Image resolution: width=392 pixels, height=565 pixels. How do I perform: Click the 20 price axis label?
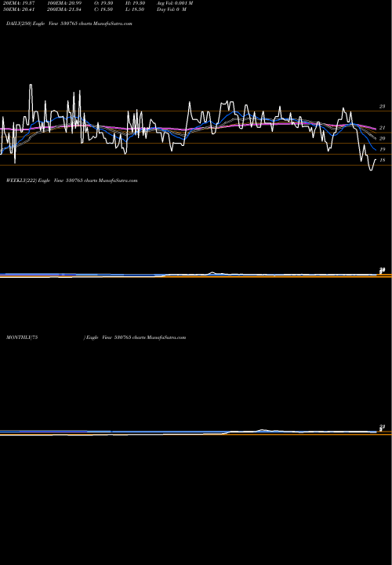pyautogui.click(x=383, y=139)
